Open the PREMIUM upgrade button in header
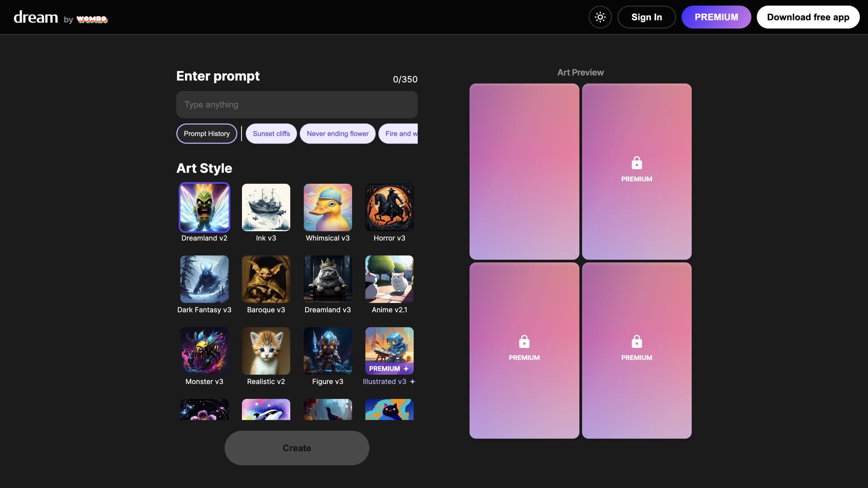 (716, 17)
